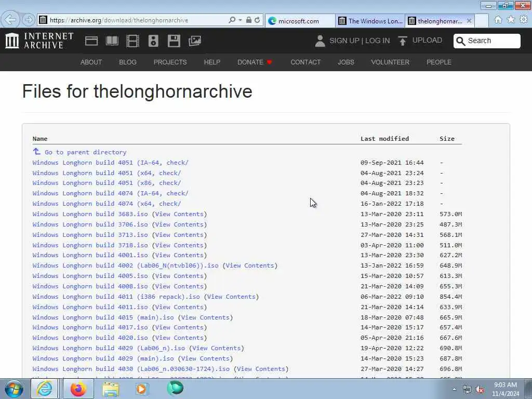
Task: Click the upload arrow icon
Action: point(403,41)
